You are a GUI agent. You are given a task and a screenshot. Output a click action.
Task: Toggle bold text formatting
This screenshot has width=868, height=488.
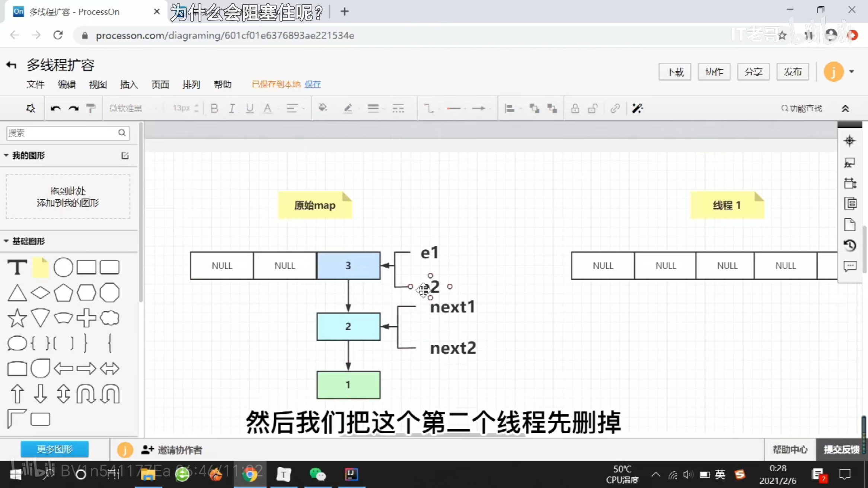coord(214,108)
